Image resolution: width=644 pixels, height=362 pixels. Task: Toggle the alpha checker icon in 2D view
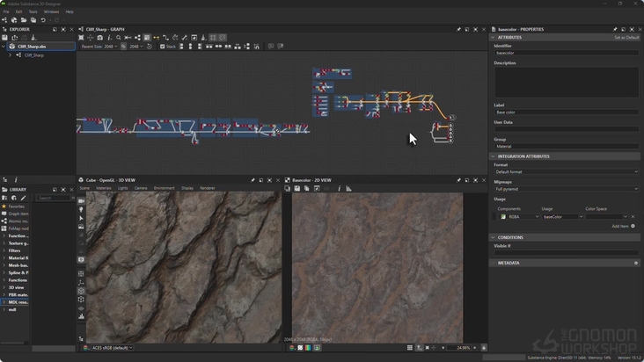[x=300, y=348]
